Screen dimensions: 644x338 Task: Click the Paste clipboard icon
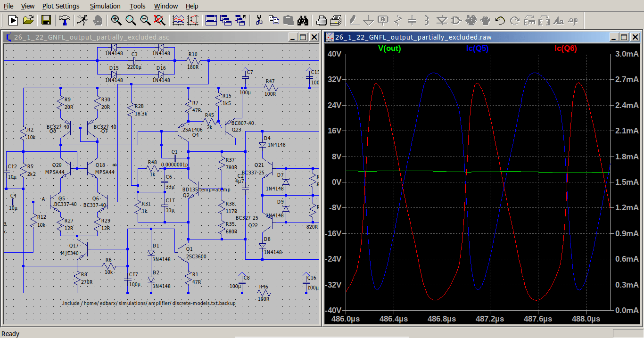pos(288,20)
